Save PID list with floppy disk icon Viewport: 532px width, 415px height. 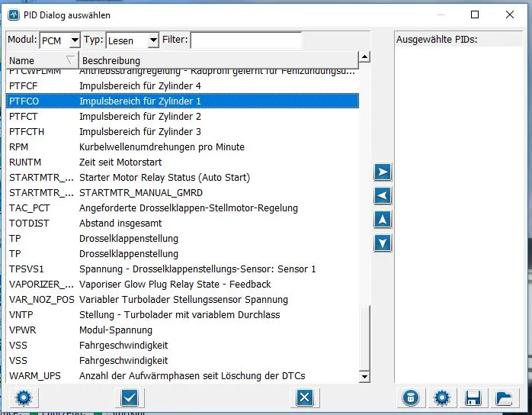click(472, 397)
